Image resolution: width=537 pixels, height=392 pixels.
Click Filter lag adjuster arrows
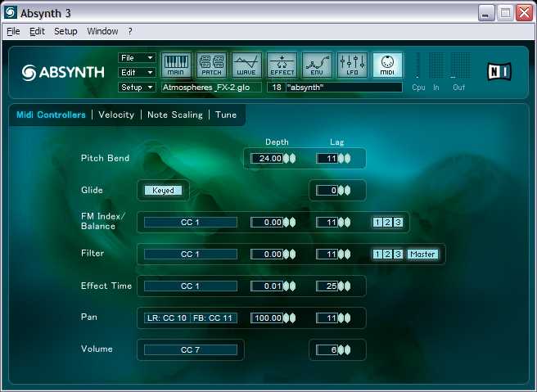pos(345,254)
